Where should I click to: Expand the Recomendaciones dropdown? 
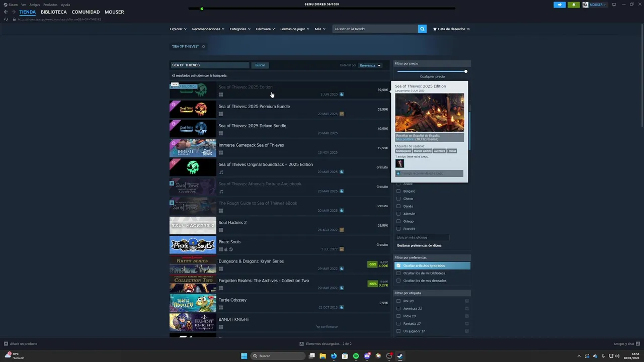point(208,29)
